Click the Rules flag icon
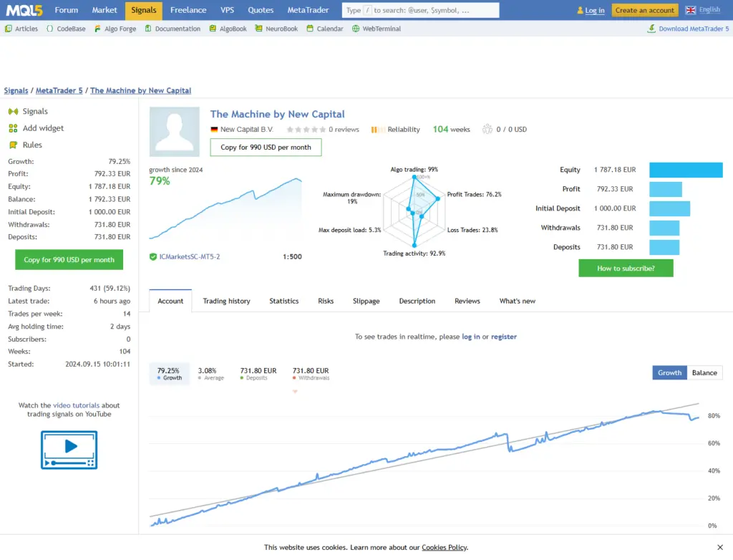Screen dimensions: 733x560 tap(13, 145)
